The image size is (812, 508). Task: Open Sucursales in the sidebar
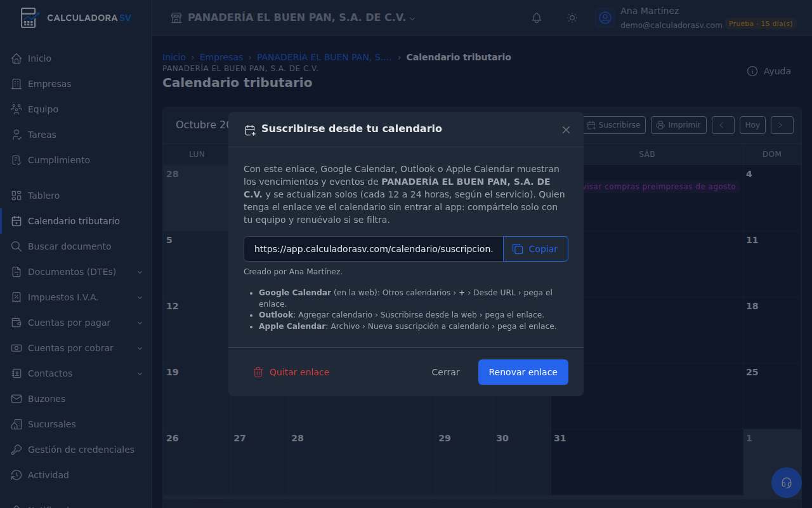[76, 424]
